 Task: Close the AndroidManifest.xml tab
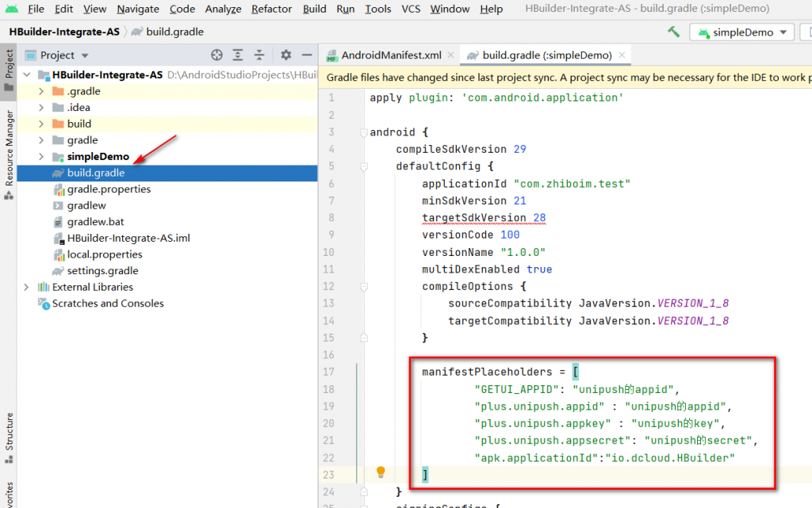pos(451,55)
